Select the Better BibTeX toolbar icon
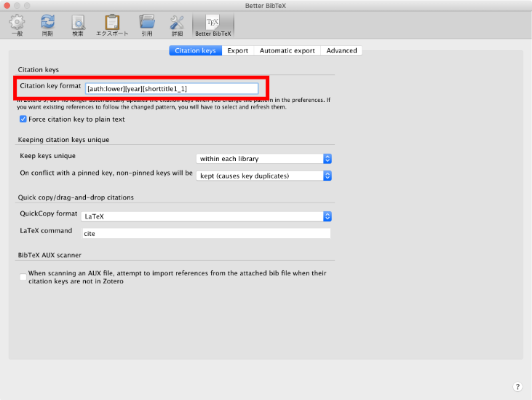The height and width of the screenshot is (400, 532). point(213,24)
